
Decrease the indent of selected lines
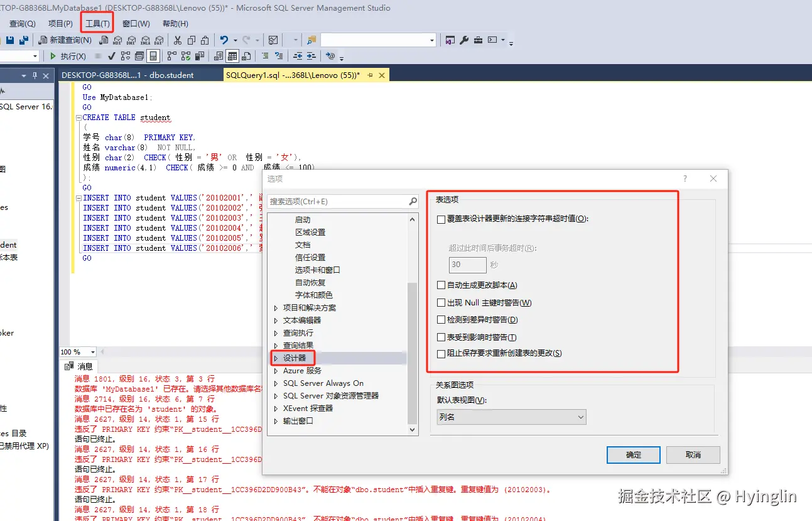coord(298,56)
